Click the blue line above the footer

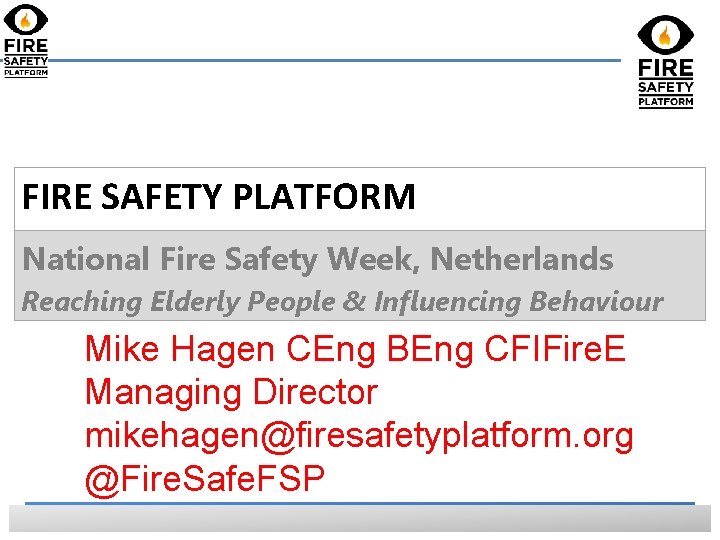click(360, 504)
